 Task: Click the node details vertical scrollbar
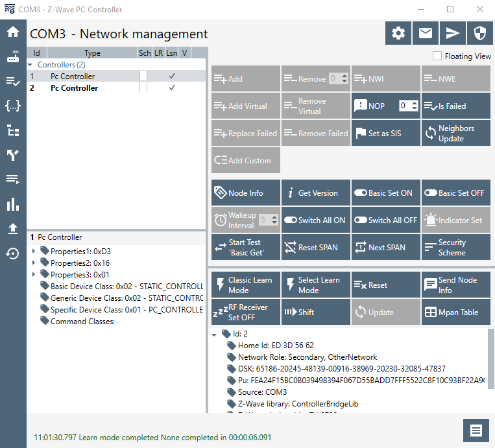click(x=491, y=359)
